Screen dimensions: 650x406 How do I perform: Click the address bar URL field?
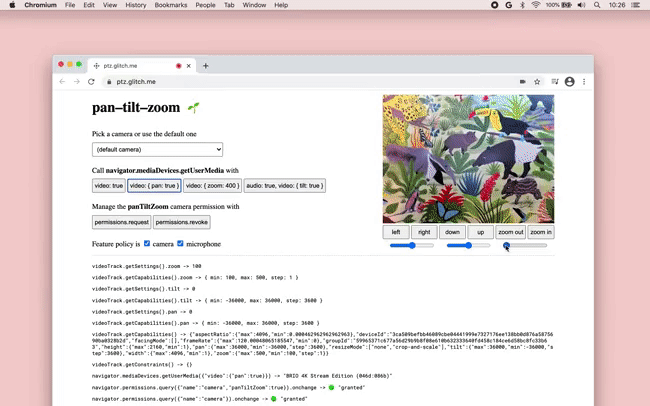pyautogui.click(x=300, y=81)
